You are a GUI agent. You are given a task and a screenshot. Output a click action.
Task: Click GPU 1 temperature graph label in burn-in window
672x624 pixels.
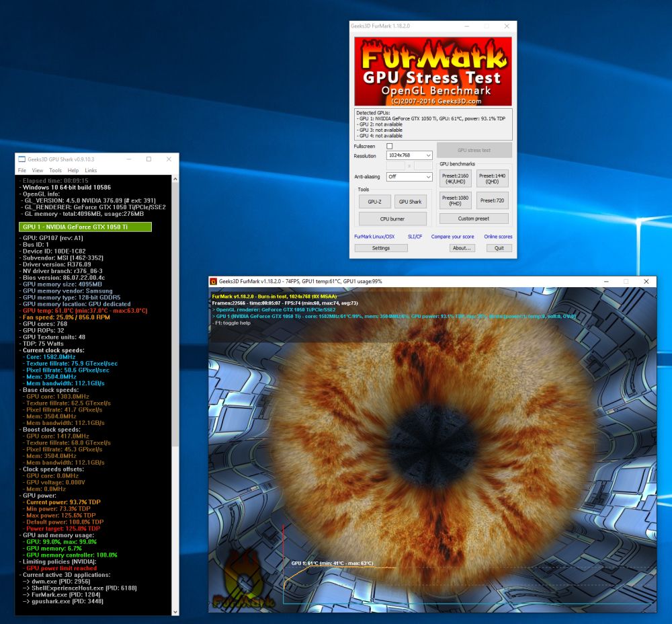click(332, 563)
